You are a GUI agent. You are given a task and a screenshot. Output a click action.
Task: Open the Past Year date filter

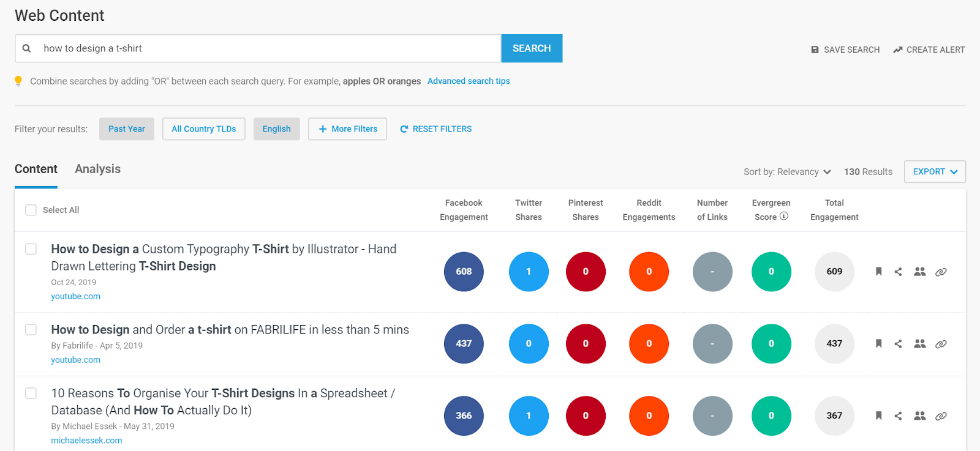[127, 129]
